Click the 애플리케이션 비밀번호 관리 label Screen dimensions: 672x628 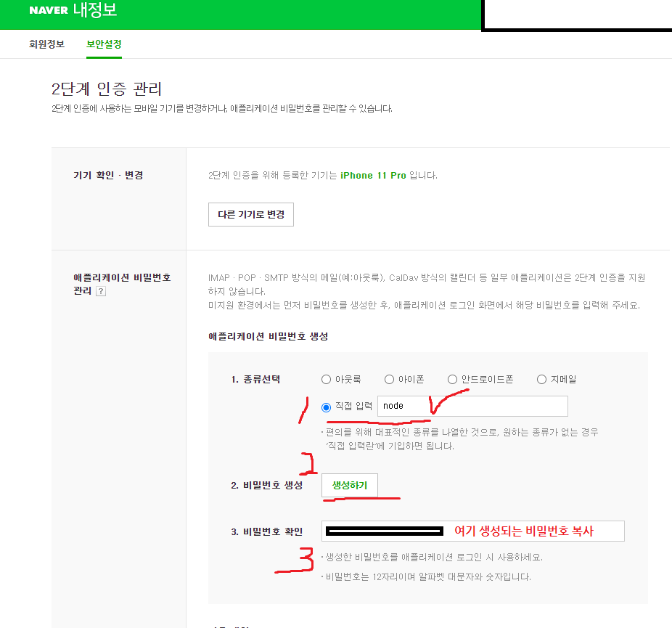pyautogui.click(x=122, y=284)
